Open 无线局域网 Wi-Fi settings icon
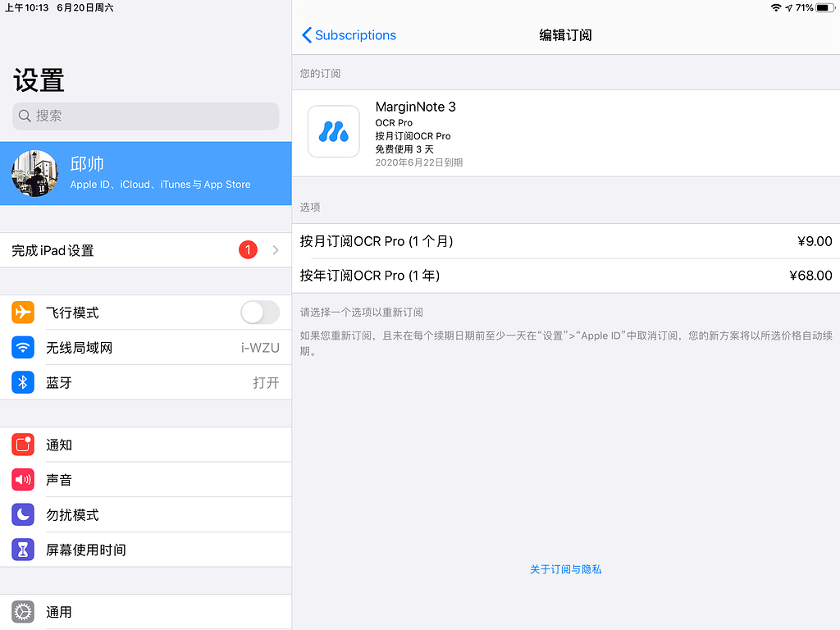Viewport: 840px width, 630px height. pyautogui.click(x=22, y=347)
